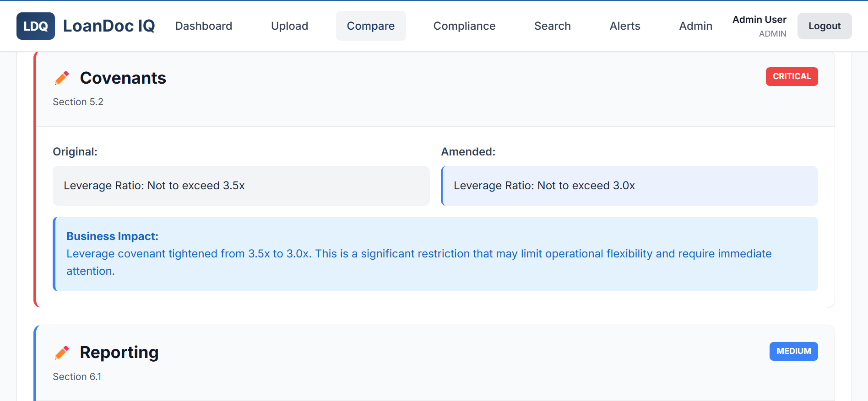The width and height of the screenshot is (868, 401).
Task: Open the Compliance section
Action: [x=465, y=26]
